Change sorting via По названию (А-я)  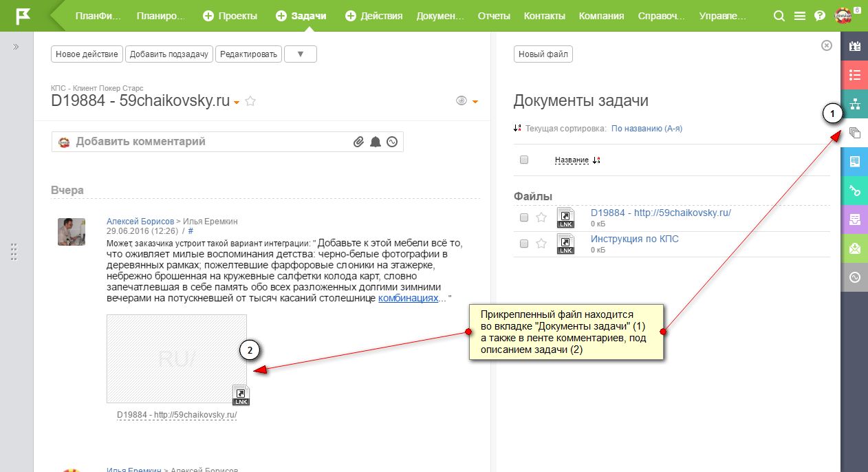coord(647,129)
